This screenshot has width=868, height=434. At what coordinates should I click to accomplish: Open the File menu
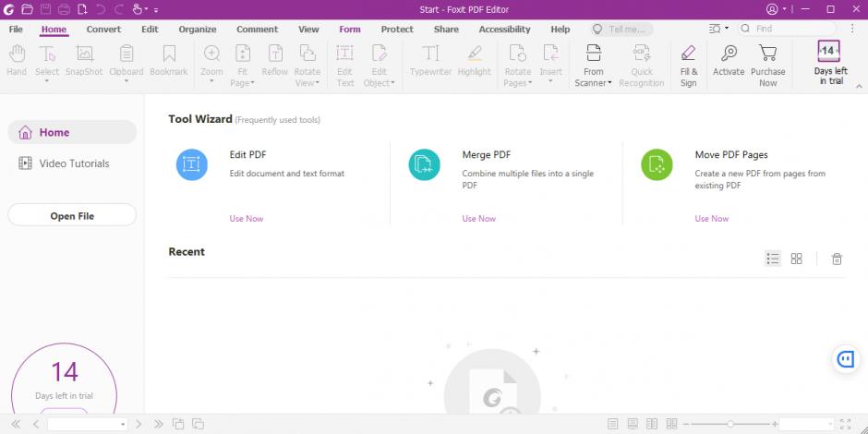pos(16,30)
